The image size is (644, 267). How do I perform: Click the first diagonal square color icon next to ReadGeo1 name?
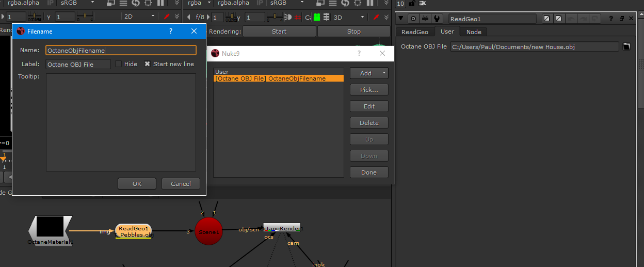[547, 19]
